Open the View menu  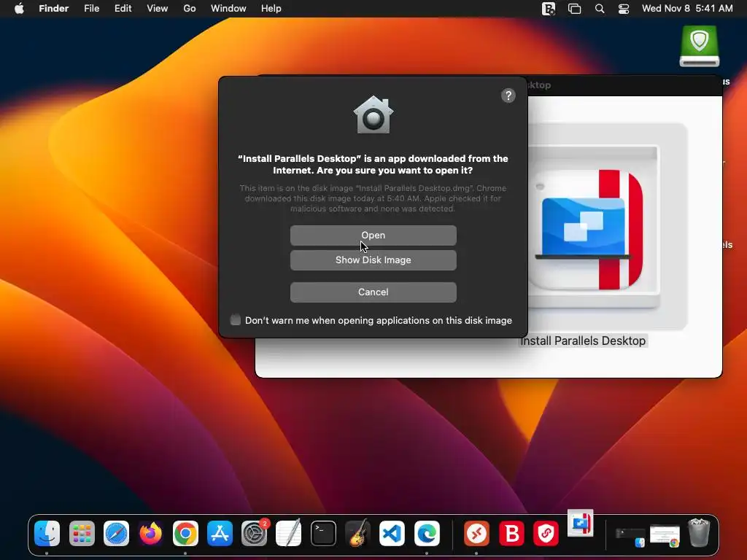coord(158,9)
